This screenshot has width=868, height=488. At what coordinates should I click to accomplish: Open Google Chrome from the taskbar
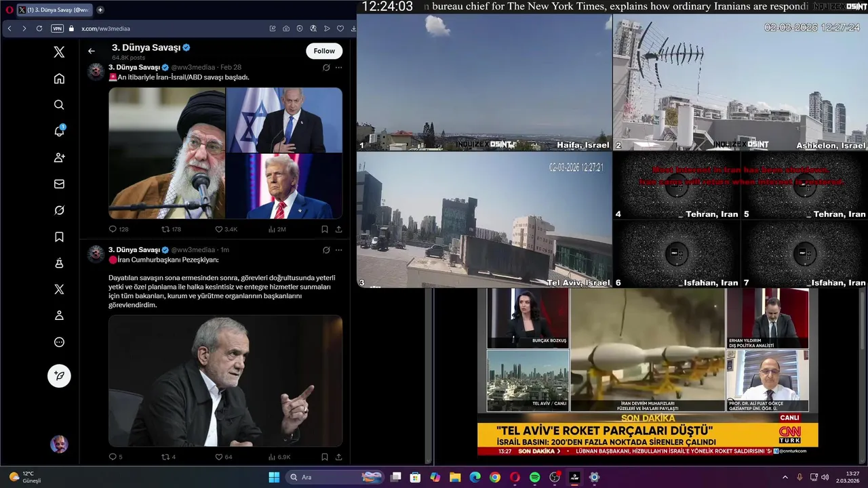tap(495, 477)
